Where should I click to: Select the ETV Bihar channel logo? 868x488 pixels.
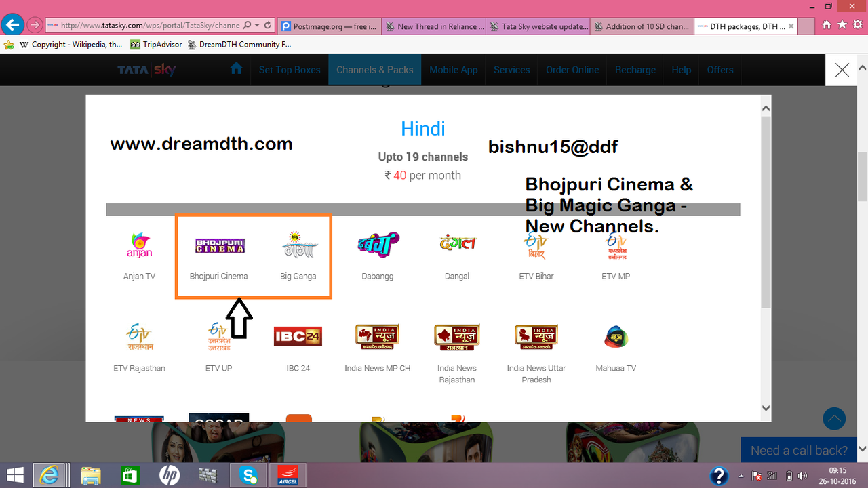click(536, 245)
